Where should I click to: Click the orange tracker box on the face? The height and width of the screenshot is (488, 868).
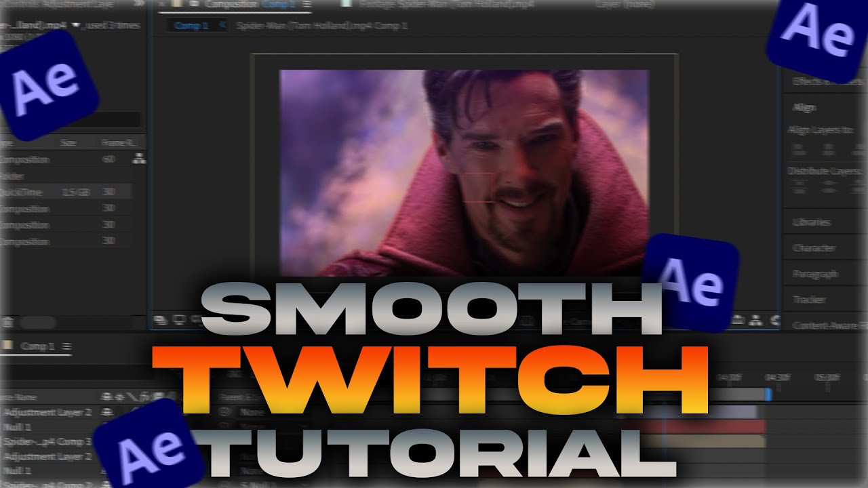pyautogui.click(x=480, y=188)
